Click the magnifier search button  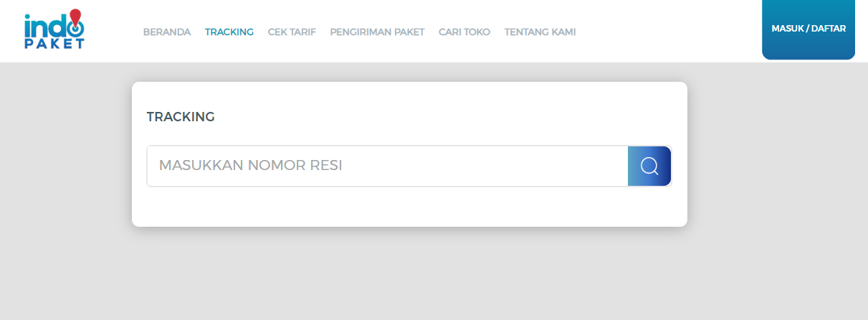coord(649,166)
